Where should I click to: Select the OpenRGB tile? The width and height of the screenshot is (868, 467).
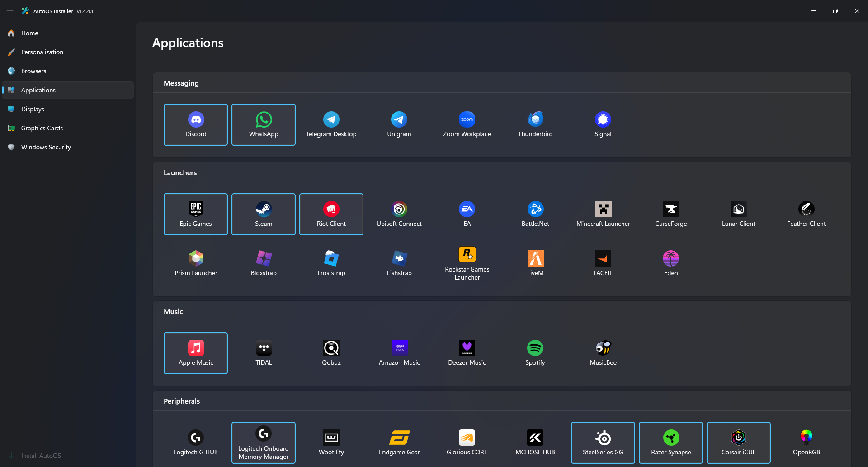[x=807, y=443]
